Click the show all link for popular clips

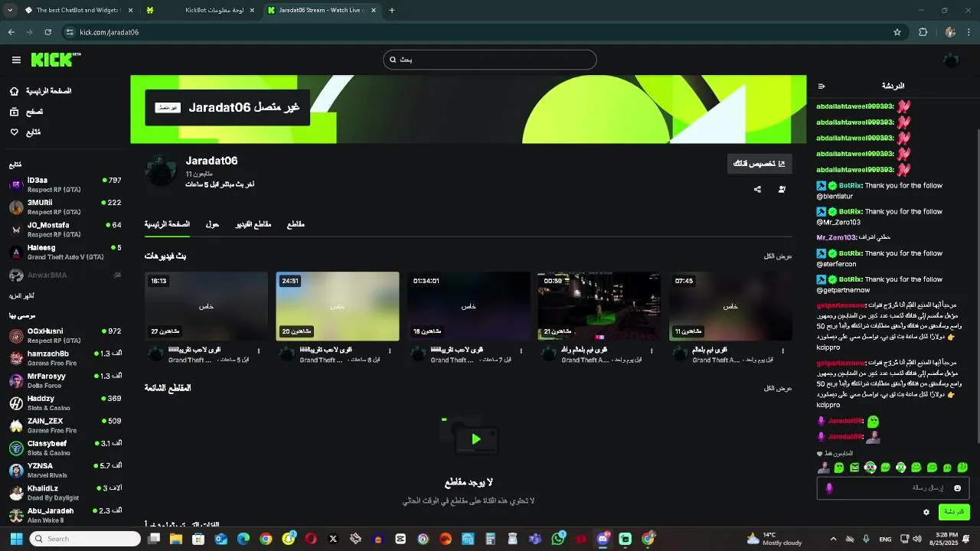click(x=778, y=388)
